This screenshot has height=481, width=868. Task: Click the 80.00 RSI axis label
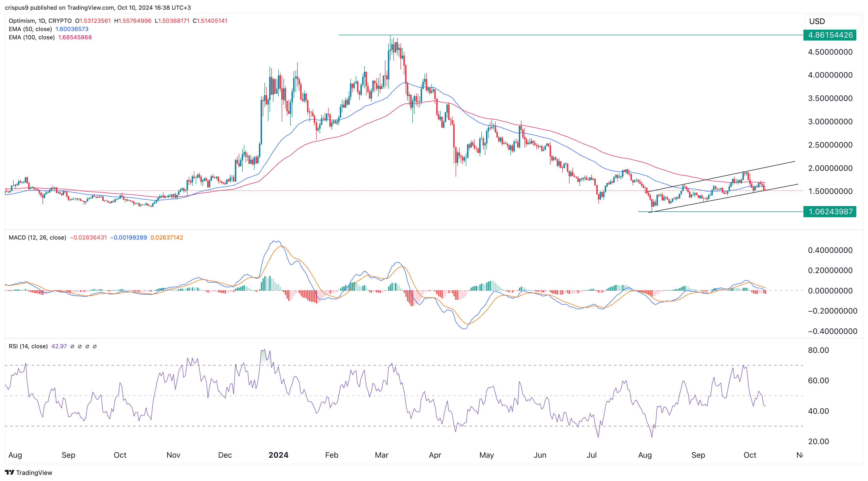tap(818, 350)
